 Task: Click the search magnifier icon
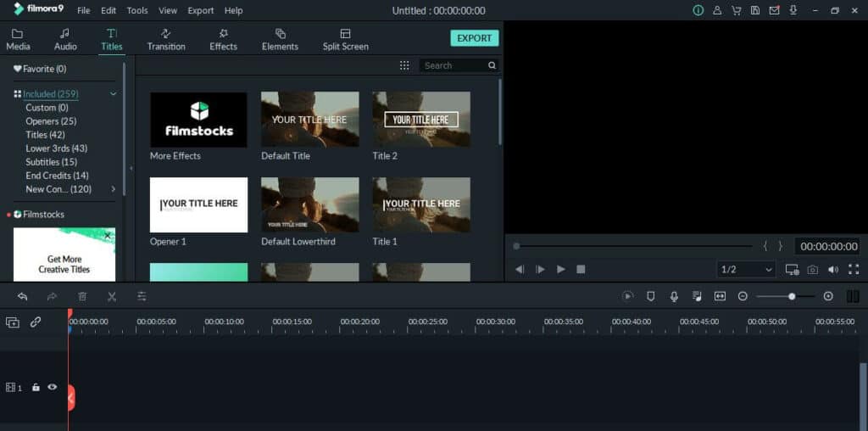point(492,65)
